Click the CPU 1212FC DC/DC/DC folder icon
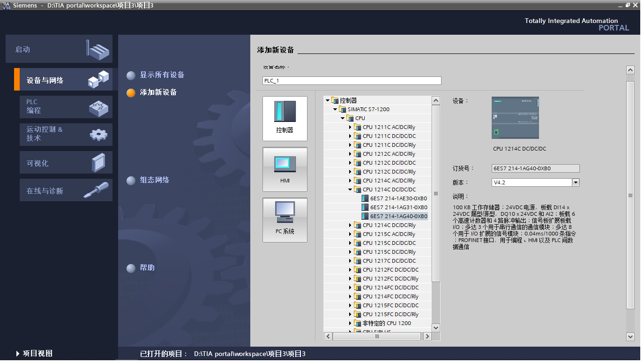The image size is (644, 364). click(x=357, y=270)
